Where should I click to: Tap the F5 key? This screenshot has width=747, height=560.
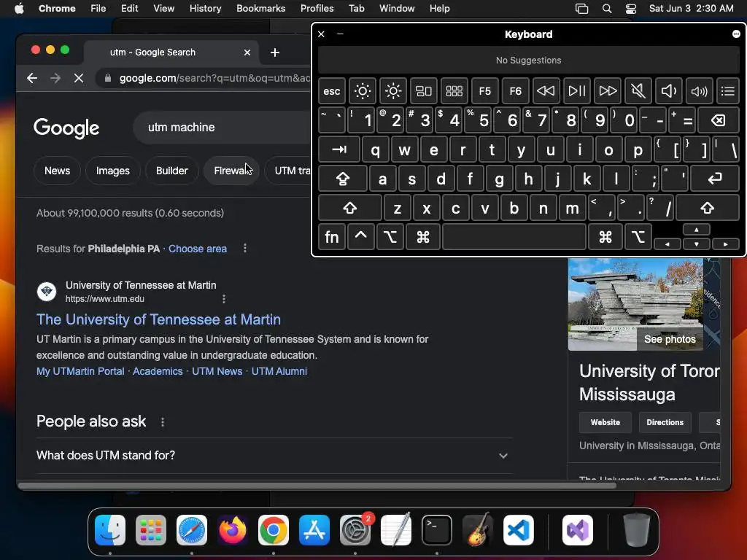coord(484,91)
